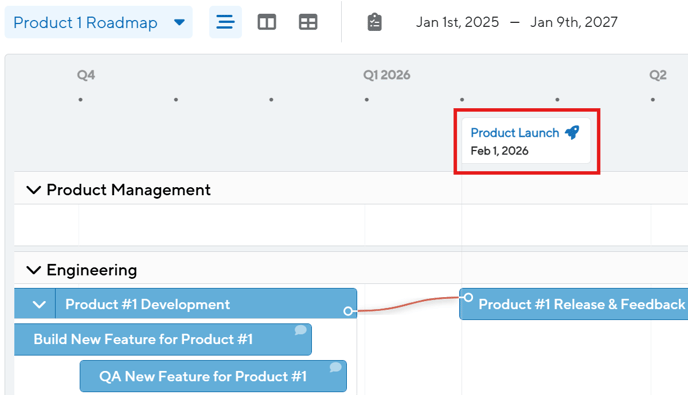Select the grid table view icon
The image size is (688, 395).
308,22
